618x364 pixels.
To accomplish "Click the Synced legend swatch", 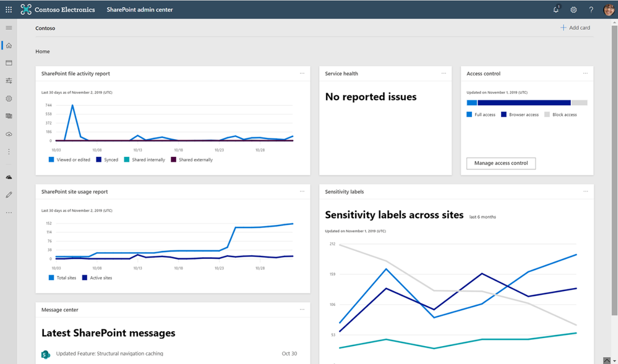I will (x=99, y=159).
